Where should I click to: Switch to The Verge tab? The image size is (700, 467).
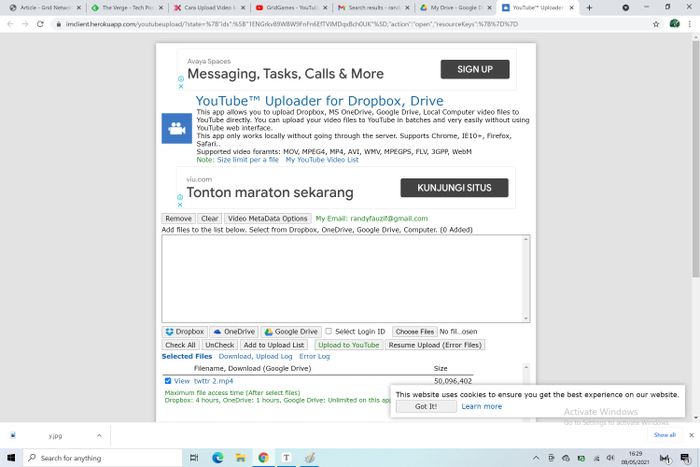click(127, 8)
